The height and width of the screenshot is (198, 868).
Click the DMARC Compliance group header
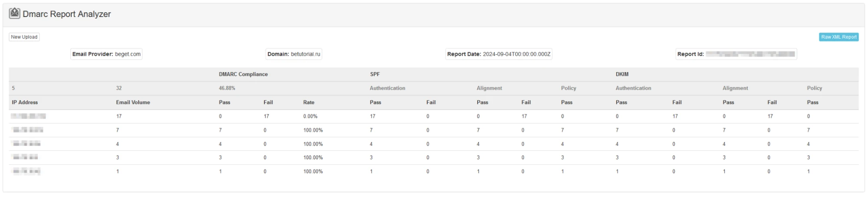point(243,74)
